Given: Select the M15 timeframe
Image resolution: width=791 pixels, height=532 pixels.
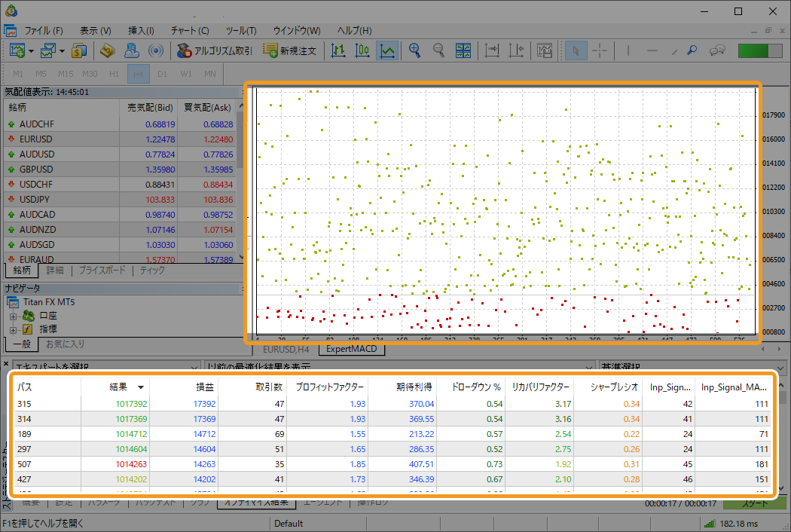Looking at the screenshot, I should [x=66, y=74].
